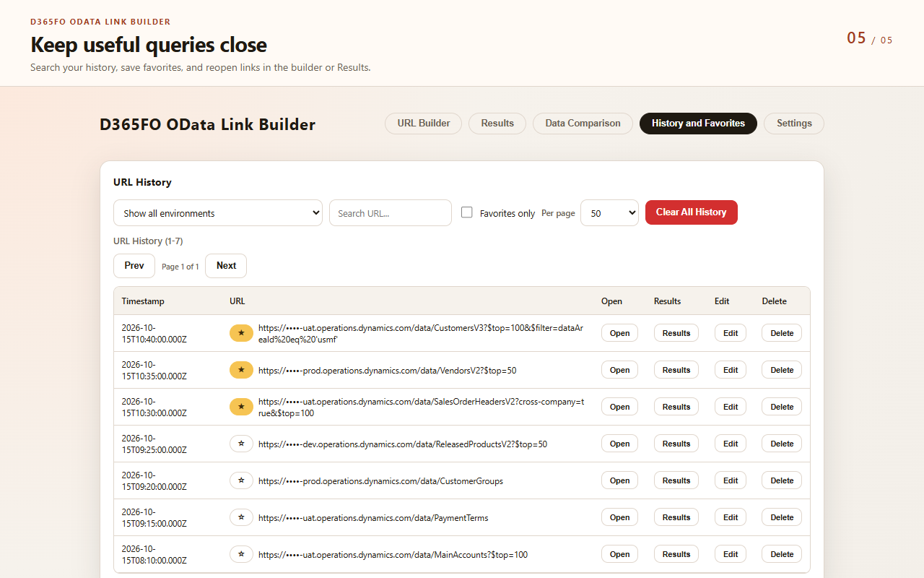Click timestamp 2026-10-15T08:10:00.000Z
This screenshot has width=924, height=578.
point(154,555)
